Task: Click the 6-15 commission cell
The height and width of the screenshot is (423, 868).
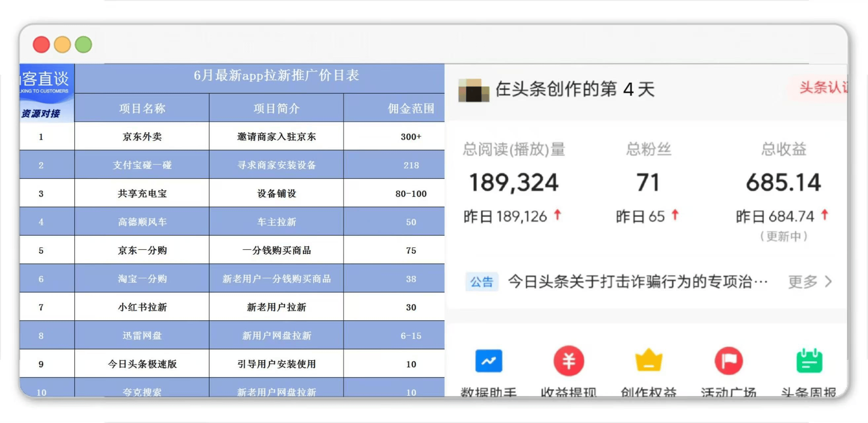Action: pyautogui.click(x=394, y=335)
